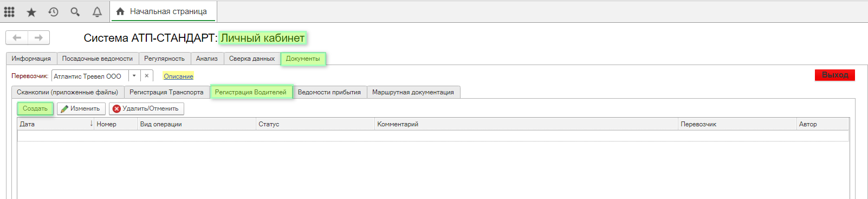Open the Favorites star icon
This screenshot has width=868, height=199.
(31, 11)
